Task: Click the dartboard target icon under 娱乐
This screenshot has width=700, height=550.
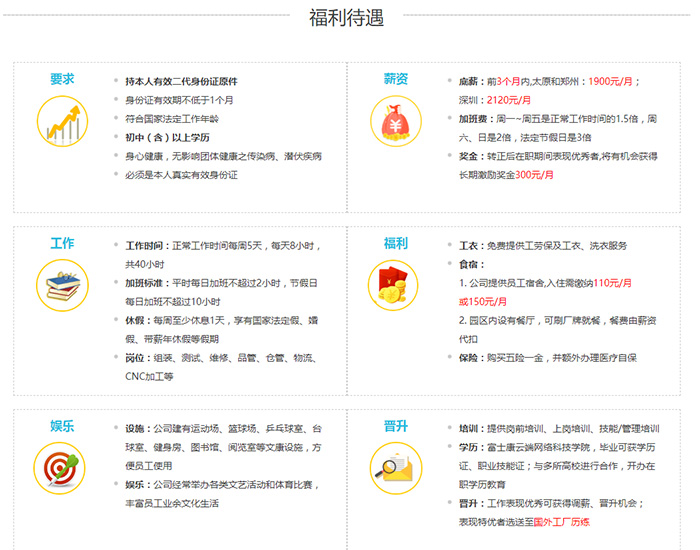Action: [x=59, y=468]
